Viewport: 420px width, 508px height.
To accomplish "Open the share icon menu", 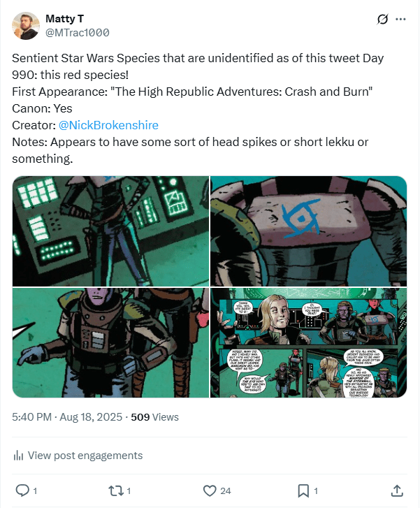I will (397, 490).
